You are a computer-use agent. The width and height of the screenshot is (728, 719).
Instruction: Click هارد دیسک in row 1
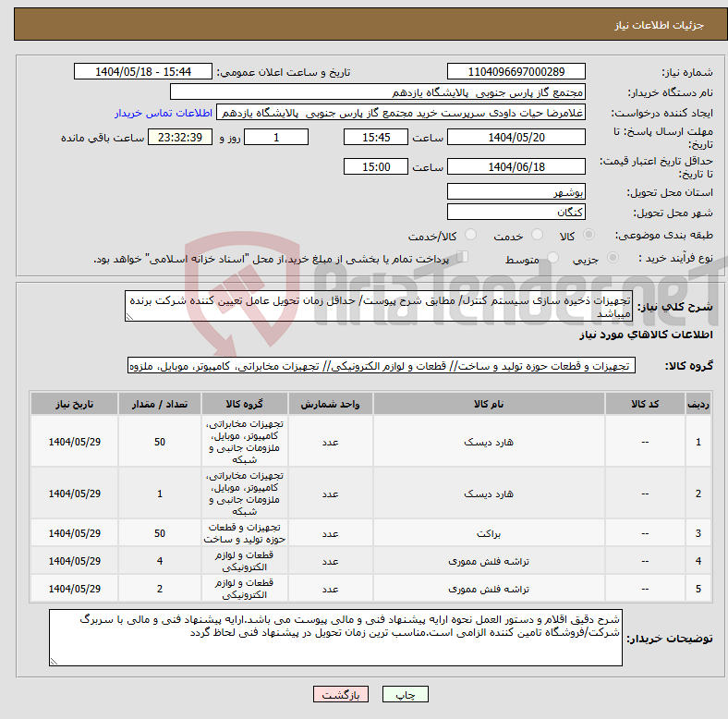[x=489, y=442]
